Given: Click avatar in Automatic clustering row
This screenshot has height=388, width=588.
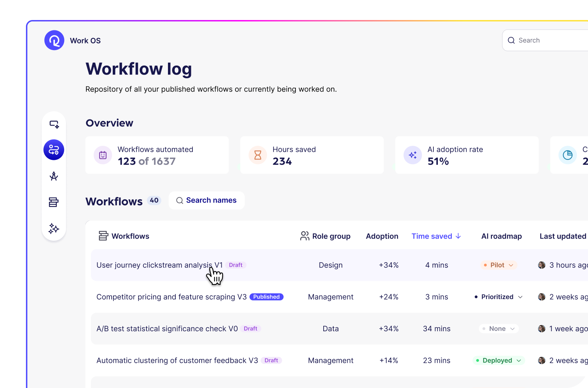Looking at the screenshot, I should 542,361.
